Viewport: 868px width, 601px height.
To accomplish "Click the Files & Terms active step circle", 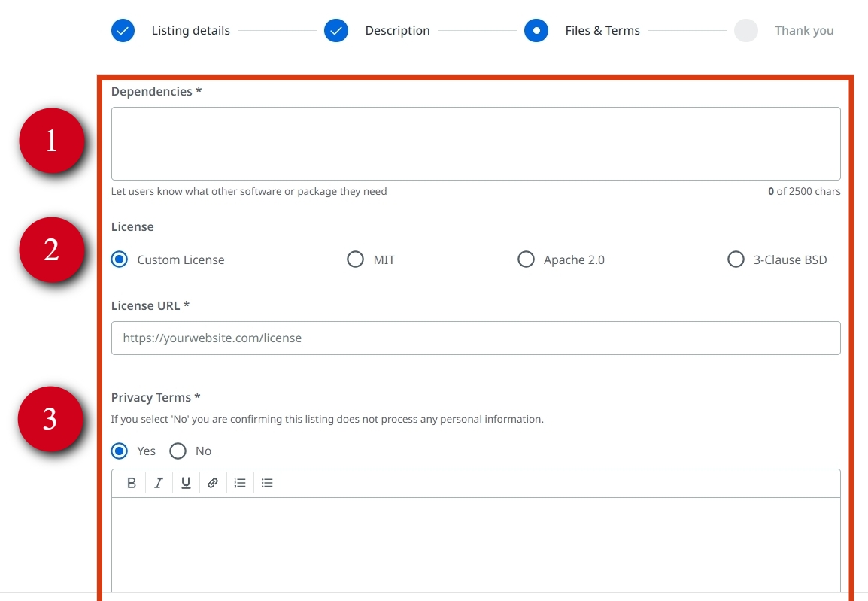I will (x=536, y=30).
